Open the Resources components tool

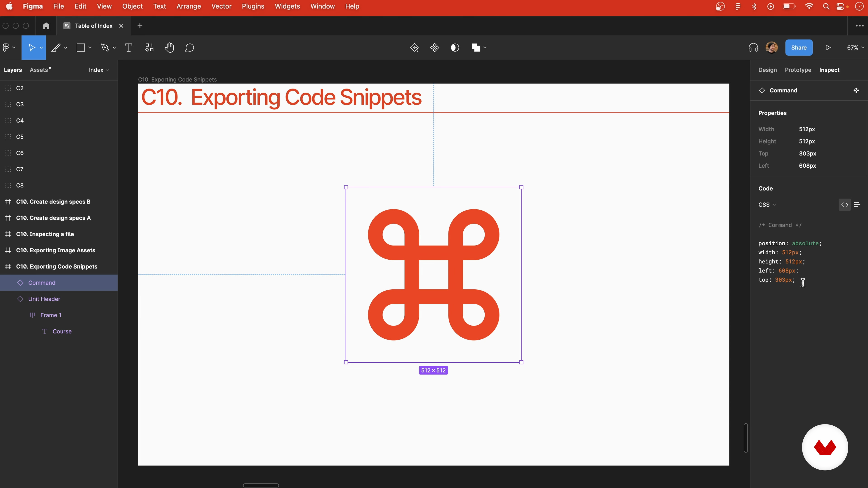point(149,47)
